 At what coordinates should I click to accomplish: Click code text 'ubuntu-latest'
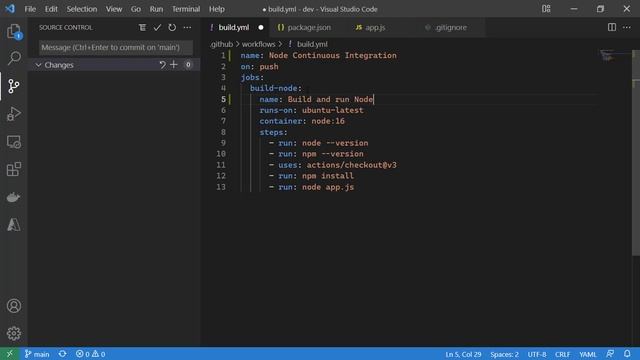(332, 110)
